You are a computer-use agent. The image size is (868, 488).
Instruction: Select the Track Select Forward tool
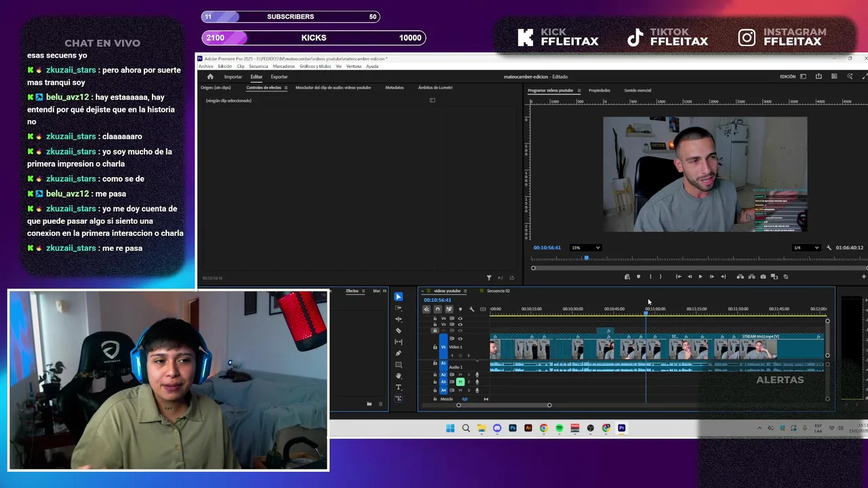(399, 308)
